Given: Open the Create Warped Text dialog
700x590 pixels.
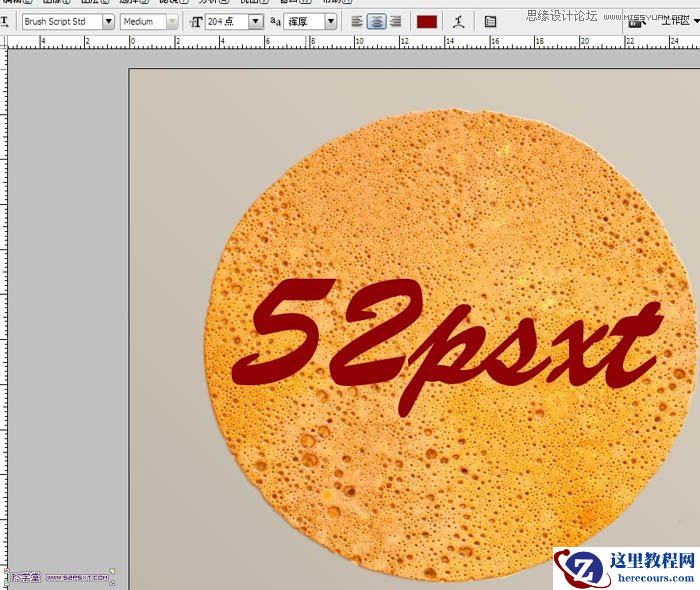Looking at the screenshot, I should (458, 22).
